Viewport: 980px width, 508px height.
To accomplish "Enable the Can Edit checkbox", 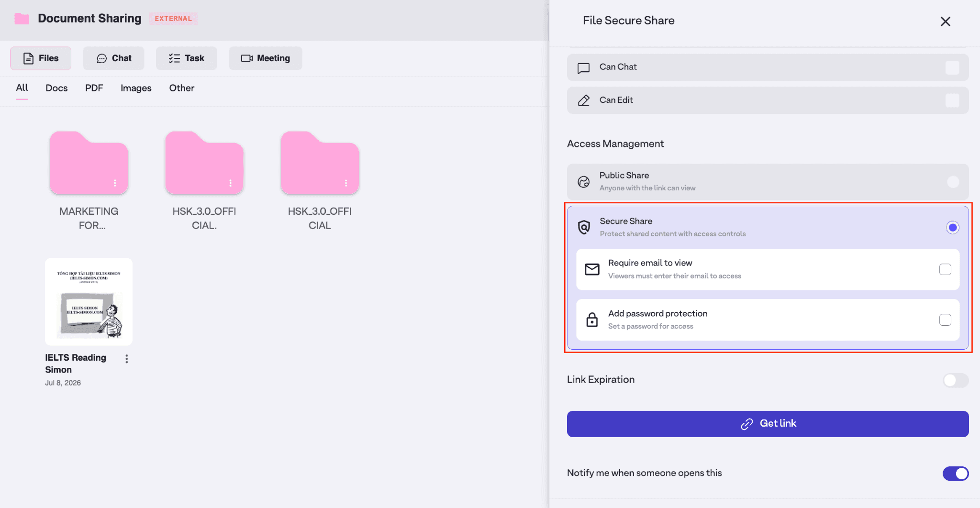I will pyautogui.click(x=952, y=100).
